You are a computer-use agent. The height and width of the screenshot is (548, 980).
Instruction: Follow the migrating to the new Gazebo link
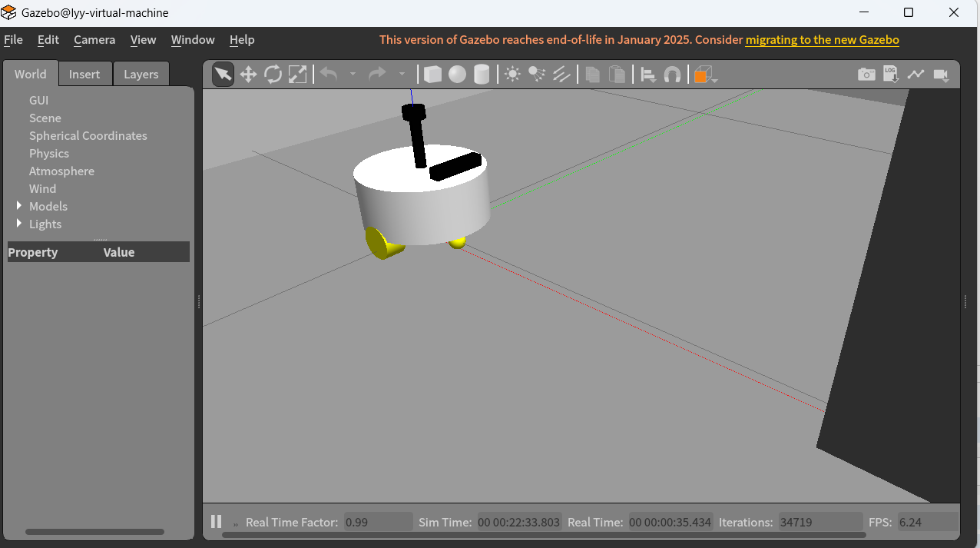(823, 40)
